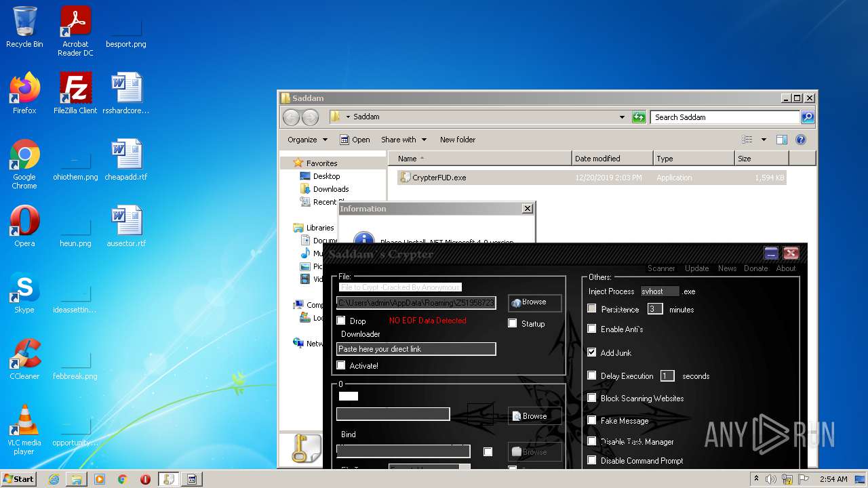The height and width of the screenshot is (488, 868).
Task: Open Organize dropdown menu
Action: [x=307, y=140]
